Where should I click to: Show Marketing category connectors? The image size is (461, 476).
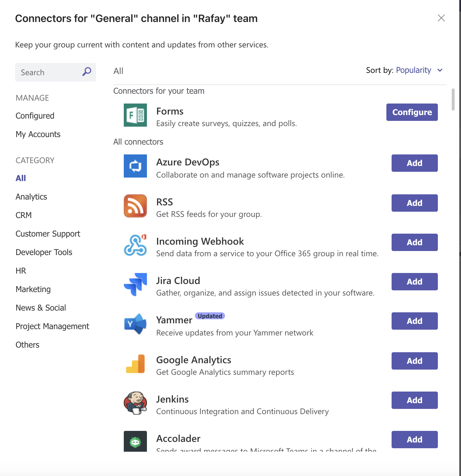coord(33,289)
